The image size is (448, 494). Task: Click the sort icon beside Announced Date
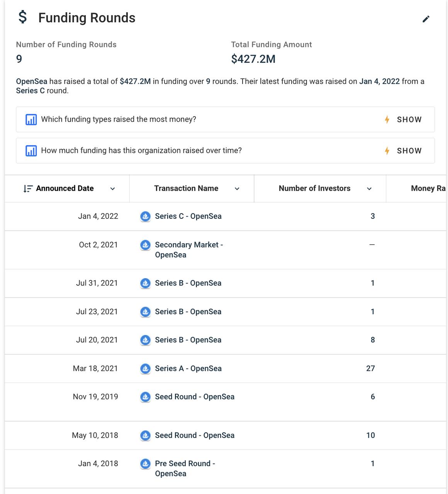28,189
